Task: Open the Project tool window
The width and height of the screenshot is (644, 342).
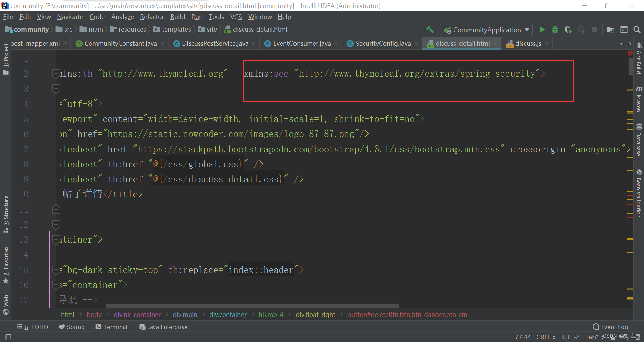Action: point(6,59)
